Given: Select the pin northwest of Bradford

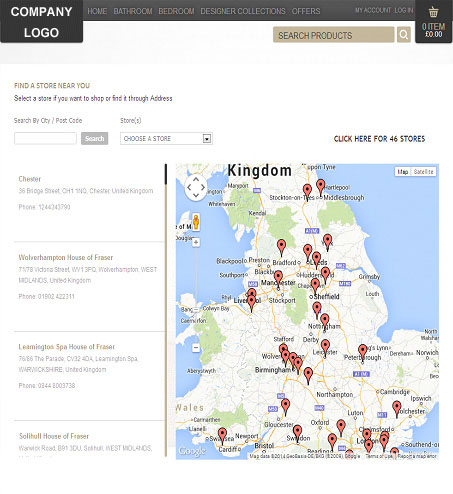Looking at the screenshot, I should (282, 248).
